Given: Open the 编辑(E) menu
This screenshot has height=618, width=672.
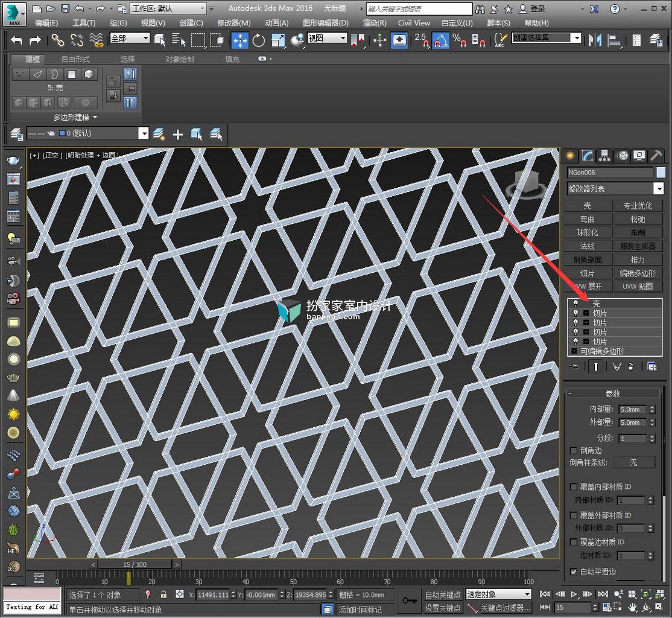Looking at the screenshot, I should coord(46,23).
